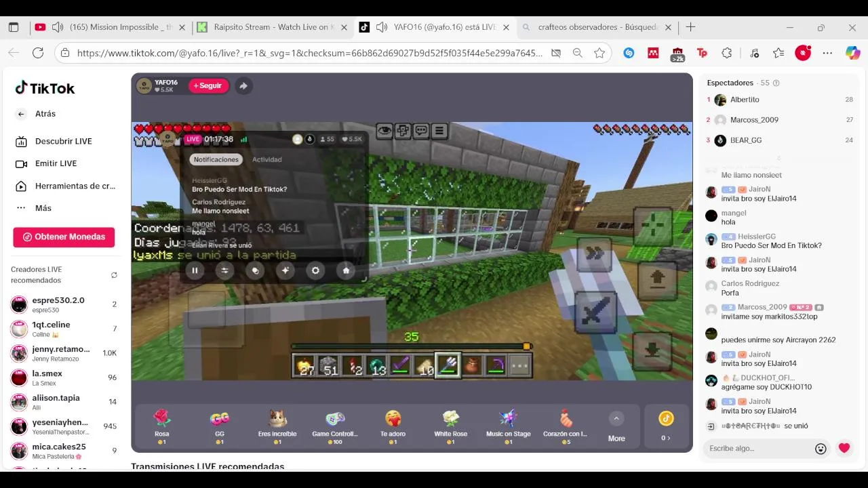The width and height of the screenshot is (868, 488).
Task: Open the browser tab actions menu
Action: coord(14,27)
